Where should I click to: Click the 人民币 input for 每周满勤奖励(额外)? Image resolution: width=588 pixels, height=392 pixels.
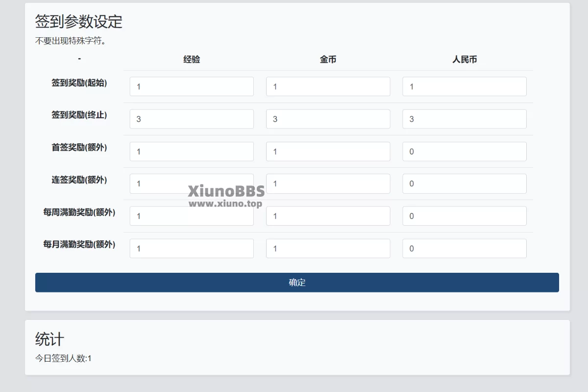pyautogui.click(x=464, y=215)
